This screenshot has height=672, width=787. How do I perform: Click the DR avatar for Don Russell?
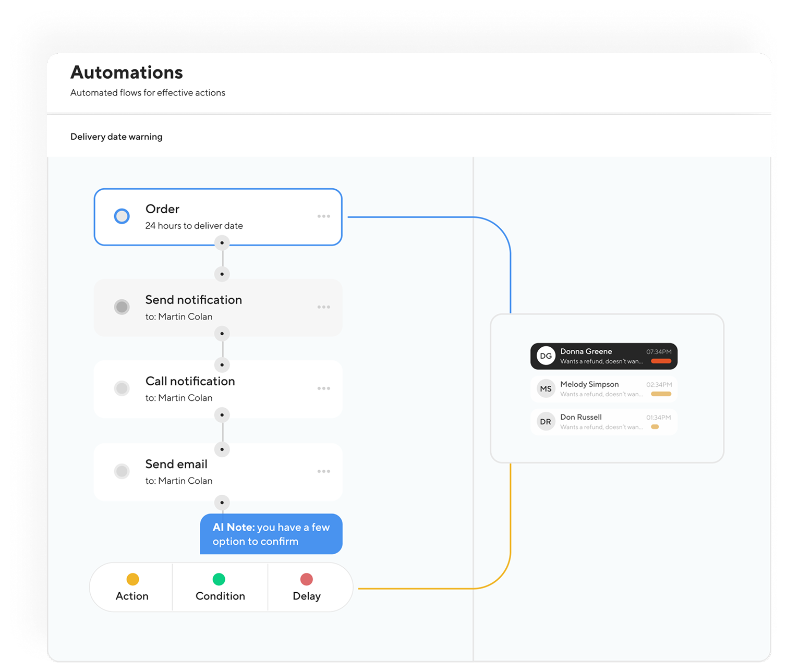pos(546,422)
